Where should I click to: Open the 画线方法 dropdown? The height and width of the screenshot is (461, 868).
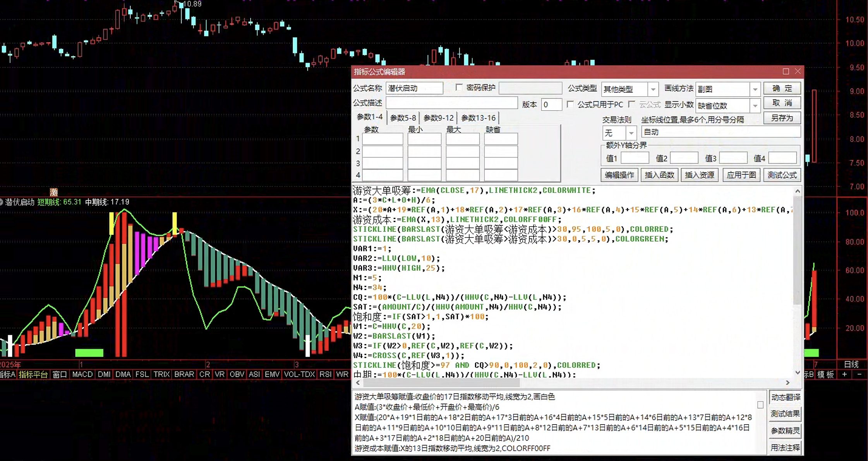(755, 89)
